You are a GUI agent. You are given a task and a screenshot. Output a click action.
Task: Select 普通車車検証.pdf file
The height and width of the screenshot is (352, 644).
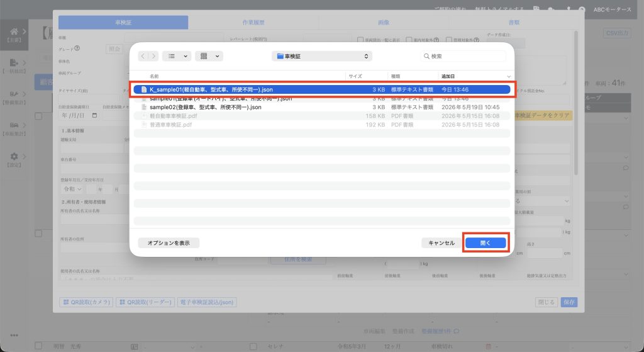(322, 125)
